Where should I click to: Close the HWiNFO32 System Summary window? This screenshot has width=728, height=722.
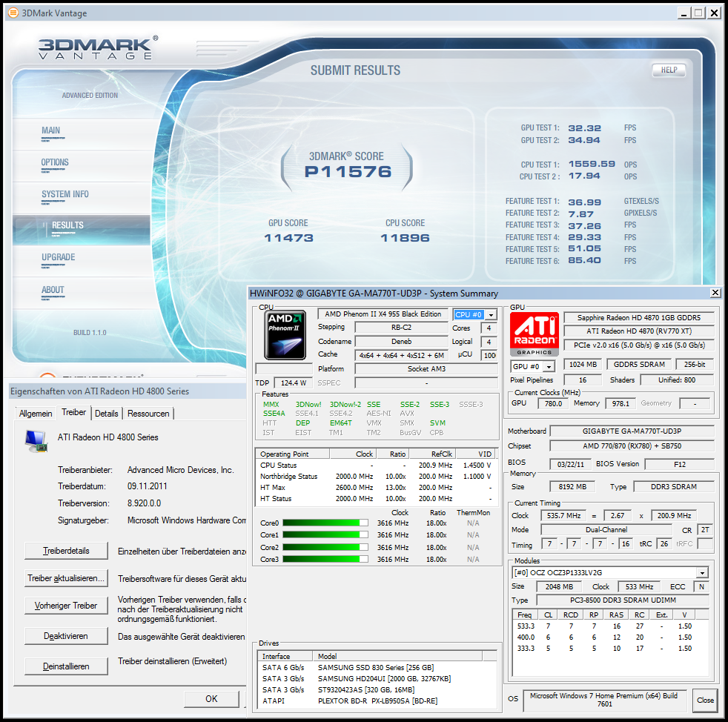(715, 293)
